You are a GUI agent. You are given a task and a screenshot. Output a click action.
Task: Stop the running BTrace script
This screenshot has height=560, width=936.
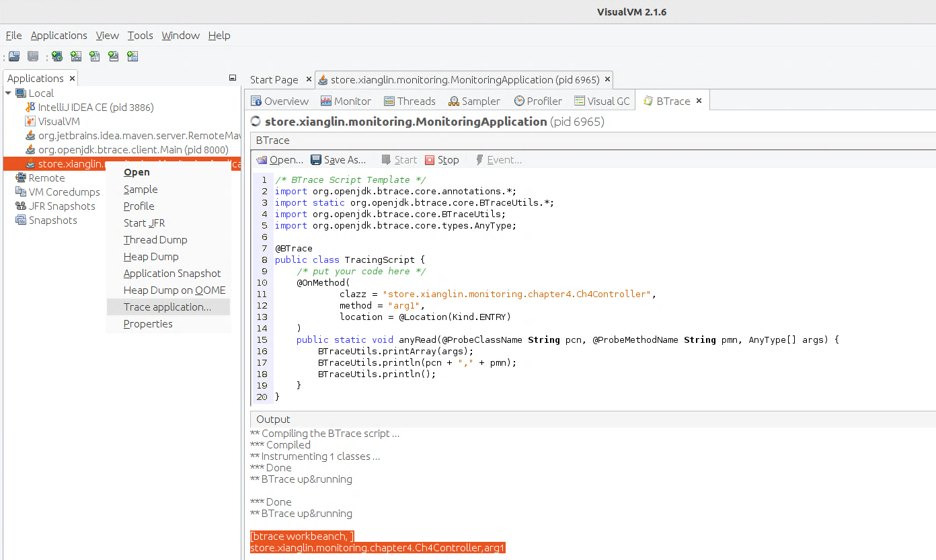[442, 160]
